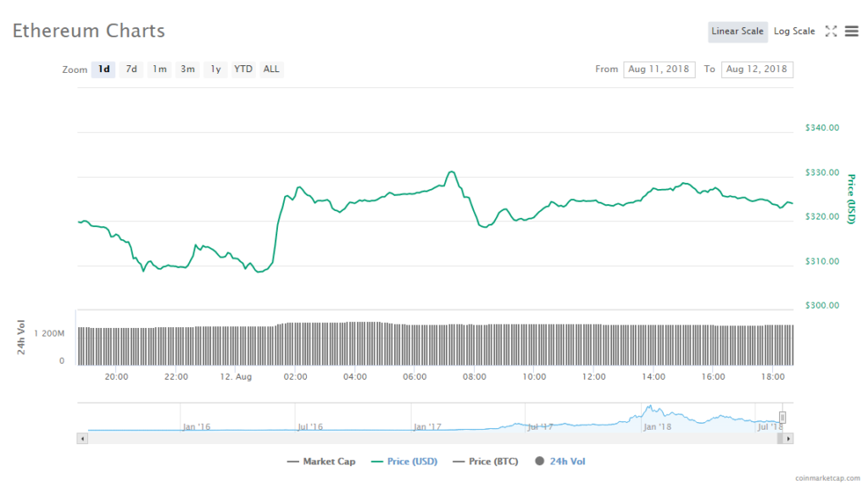
Task: Click the navigator scroll right arrow
Action: [788, 438]
